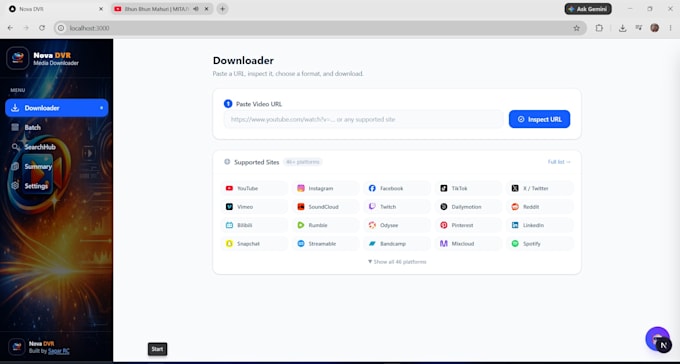Expand Show all 46 platforms
The image size is (680, 364).
click(397, 262)
